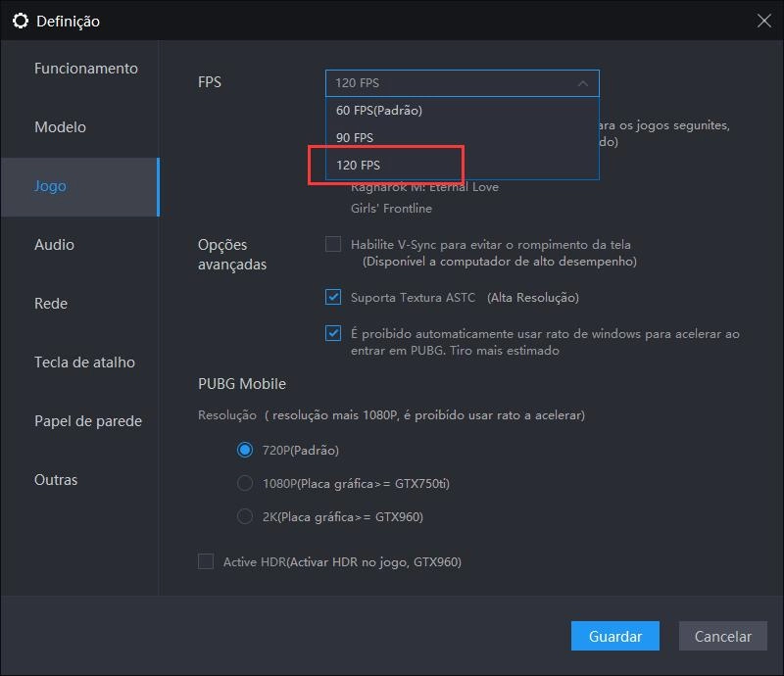Screen dimensions: 784x676
Task: Open the Audio settings section
Action: [x=54, y=245]
